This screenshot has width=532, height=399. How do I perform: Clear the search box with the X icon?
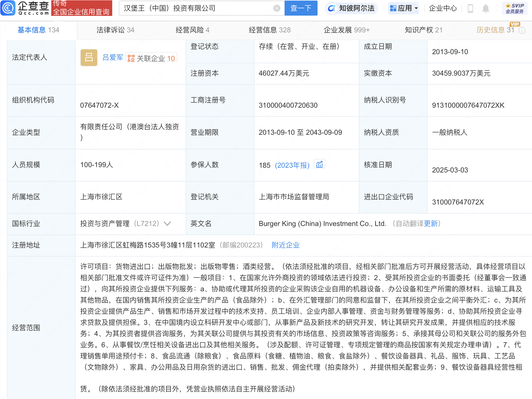277,8
